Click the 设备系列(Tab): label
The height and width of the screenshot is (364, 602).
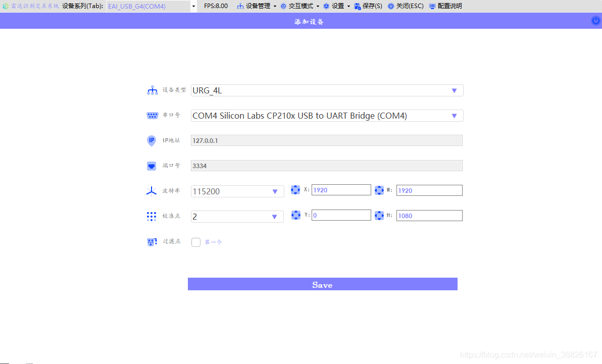82,6
